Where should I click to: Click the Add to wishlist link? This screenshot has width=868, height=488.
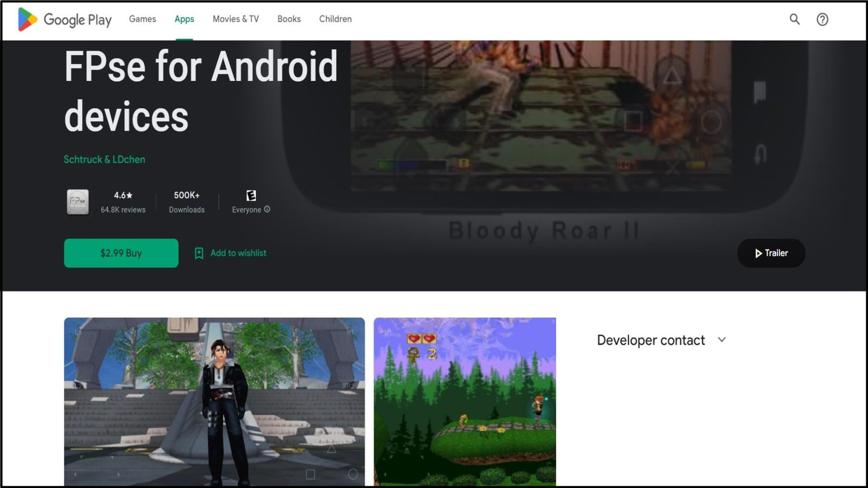pos(238,253)
